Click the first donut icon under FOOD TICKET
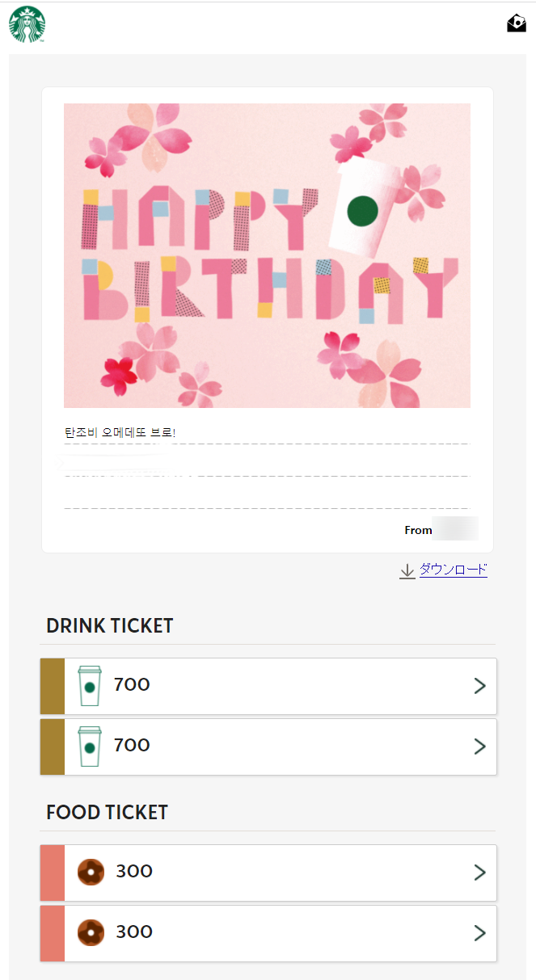This screenshot has width=536, height=980. click(90, 872)
